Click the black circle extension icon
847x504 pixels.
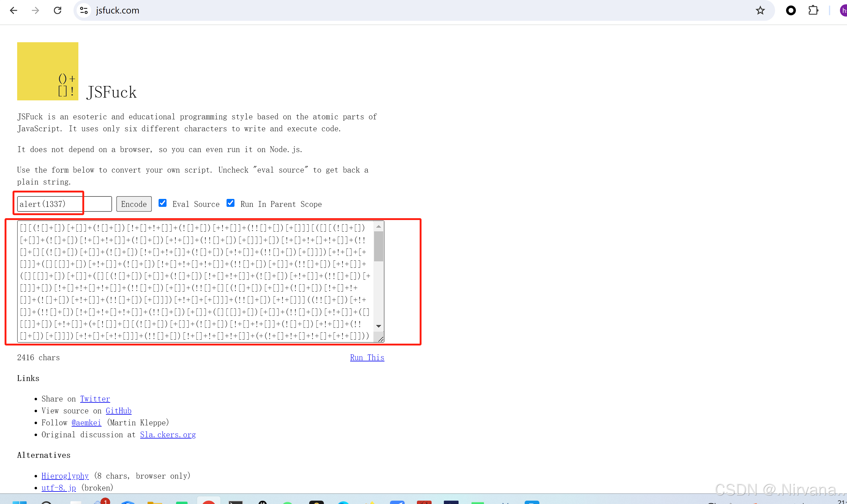[x=791, y=10]
